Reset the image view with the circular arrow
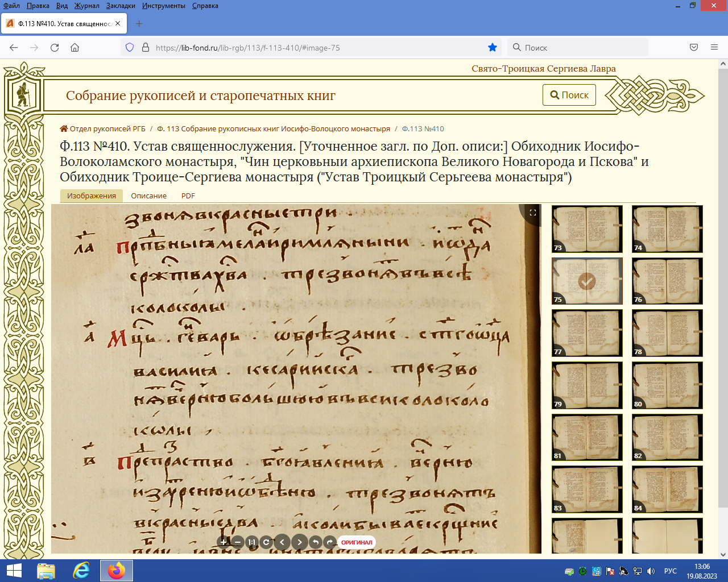The width and height of the screenshot is (728, 582). [266, 542]
